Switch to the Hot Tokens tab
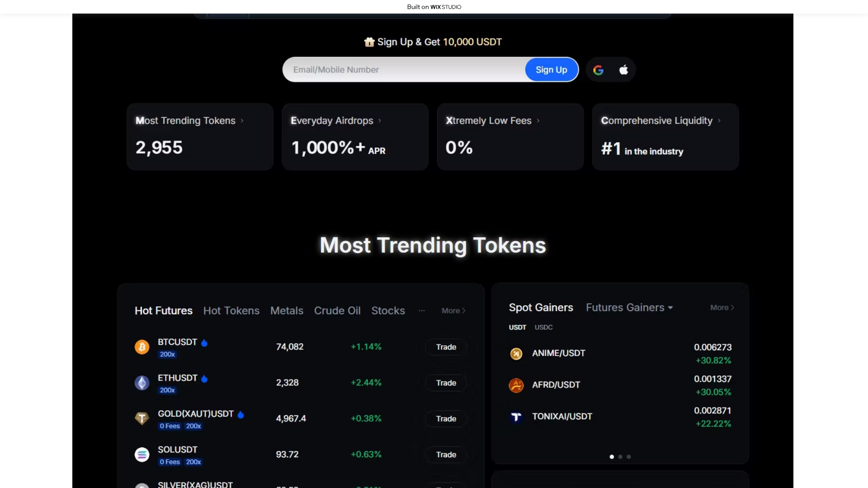868x488 pixels. click(231, 311)
